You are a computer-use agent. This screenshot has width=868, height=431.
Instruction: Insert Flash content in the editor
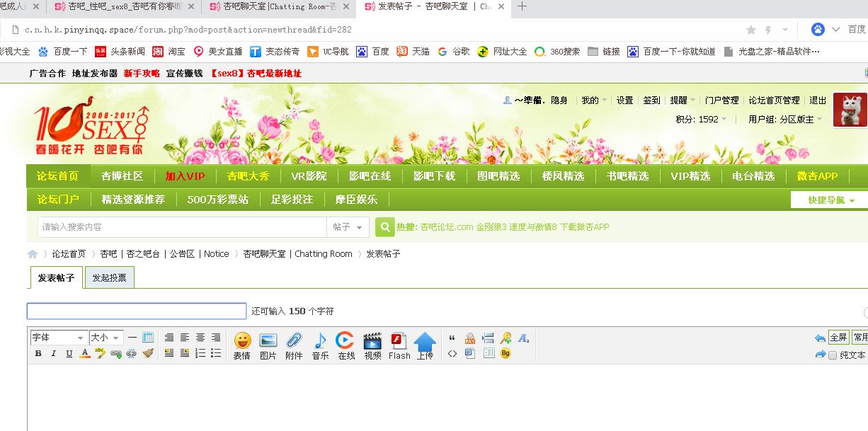(399, 346)
